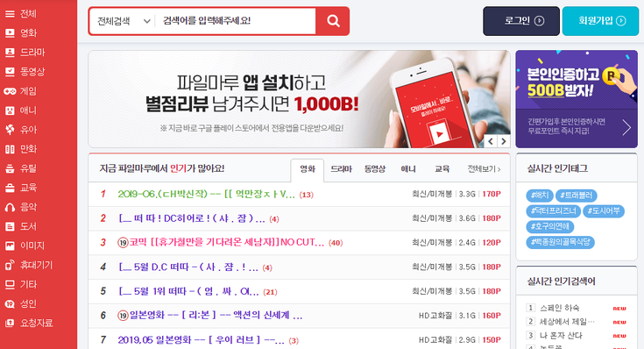Open rank 4 5월 D.C item

click(x=188, y=267)
